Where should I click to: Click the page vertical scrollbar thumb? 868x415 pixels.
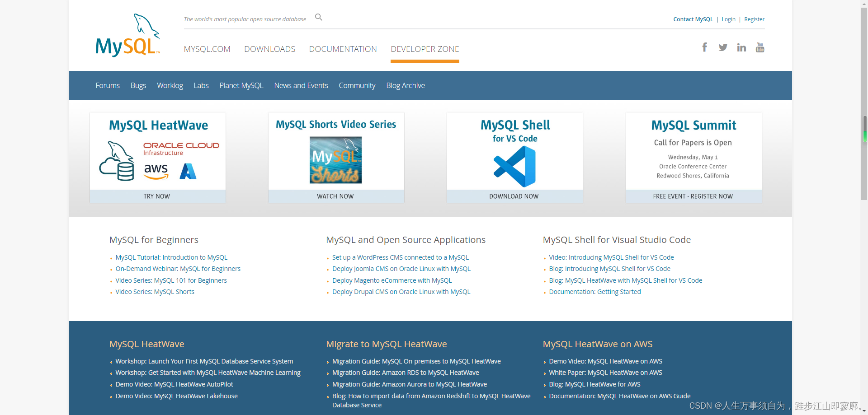[x=864, y=104]
